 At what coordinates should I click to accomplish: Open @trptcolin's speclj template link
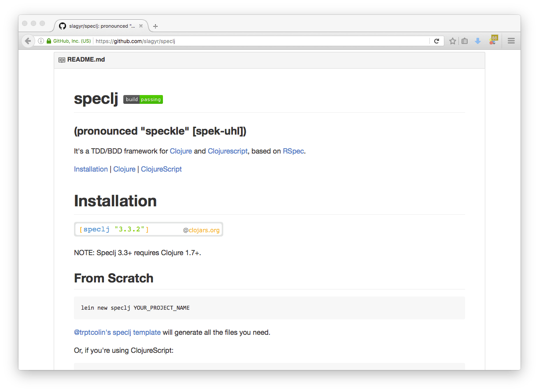[x=117, y=332]
